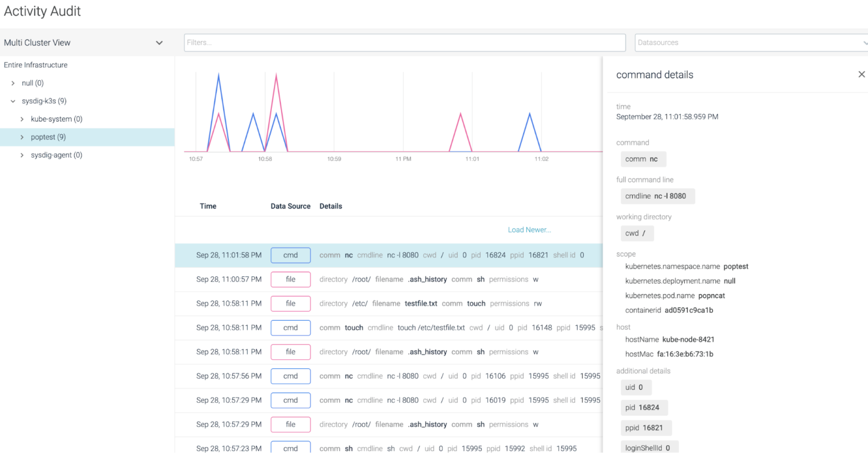Click the ppid 16821 chip in details
The height and width of the screenshot is (453, 868).
click(x=646, y=428)
